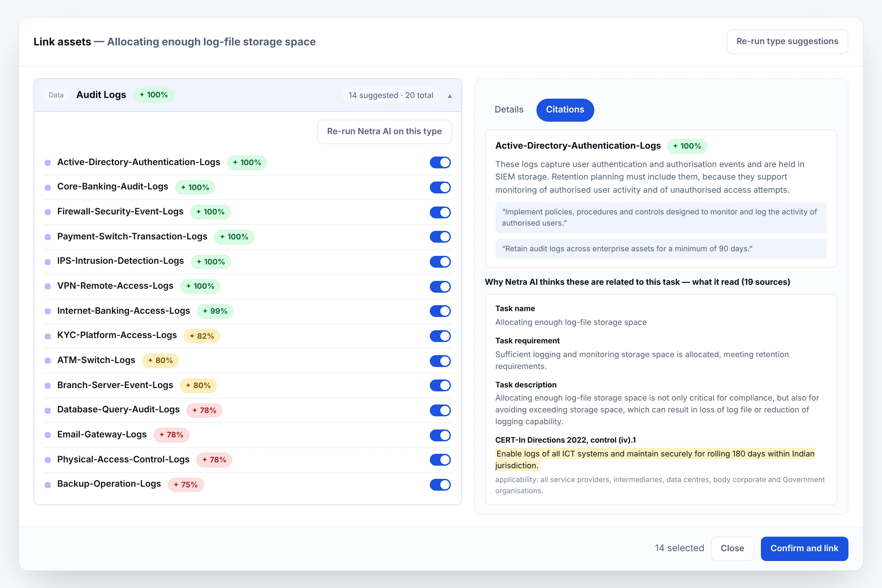The width and height of the screenshot is (882, 588).
Task: Click the highlighted CERT-In 180 days citation
Action: pos(655,459)
